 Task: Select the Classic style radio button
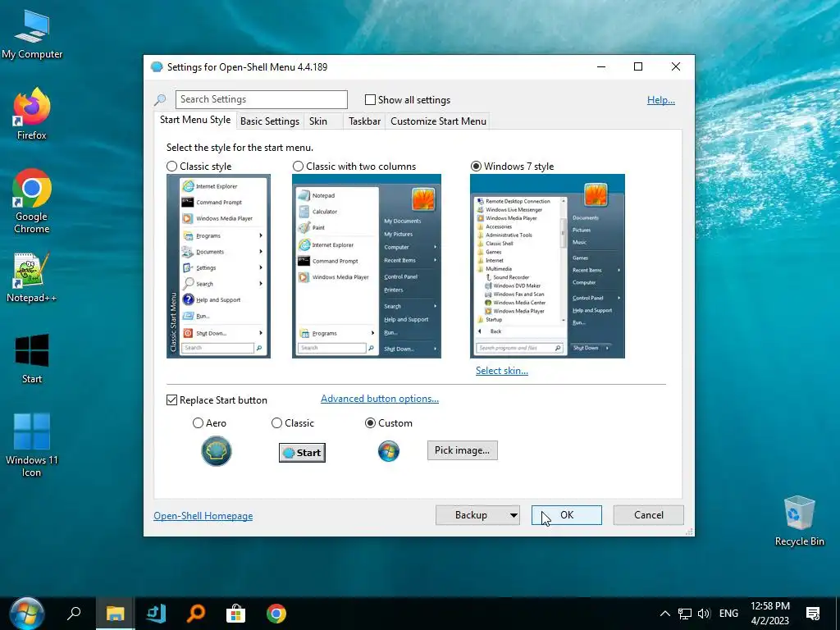click(x=171, y=166)
